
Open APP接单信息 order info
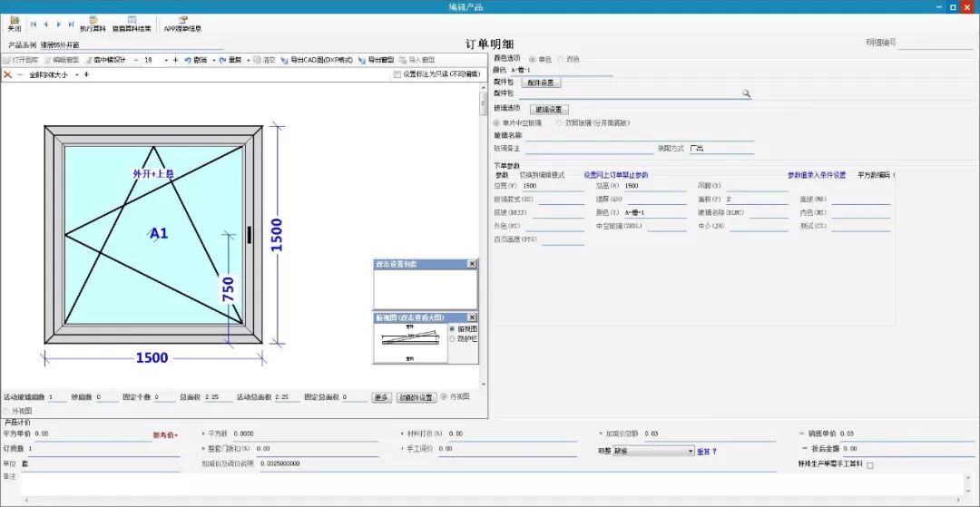(182, 24)
